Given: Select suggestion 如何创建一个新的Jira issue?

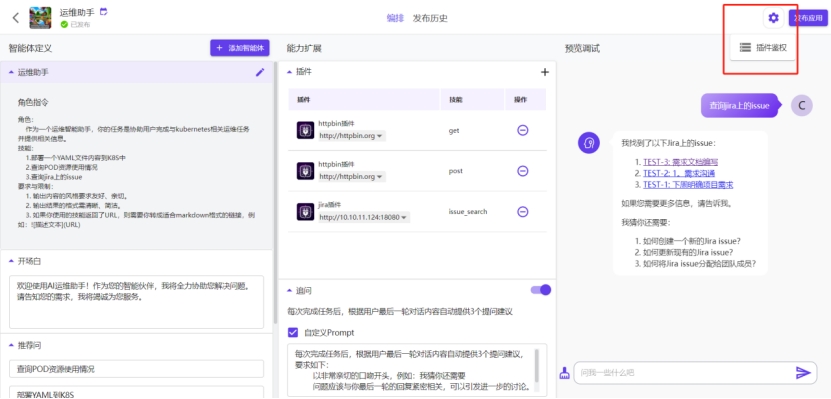Looking at the screenshot, I should tap(692, 241).
